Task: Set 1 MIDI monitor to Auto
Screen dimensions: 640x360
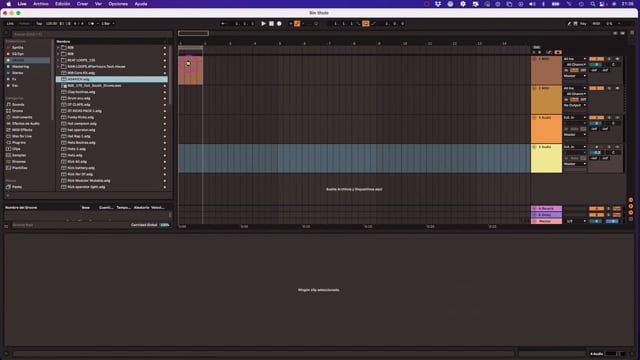Action: click(575, 70)
